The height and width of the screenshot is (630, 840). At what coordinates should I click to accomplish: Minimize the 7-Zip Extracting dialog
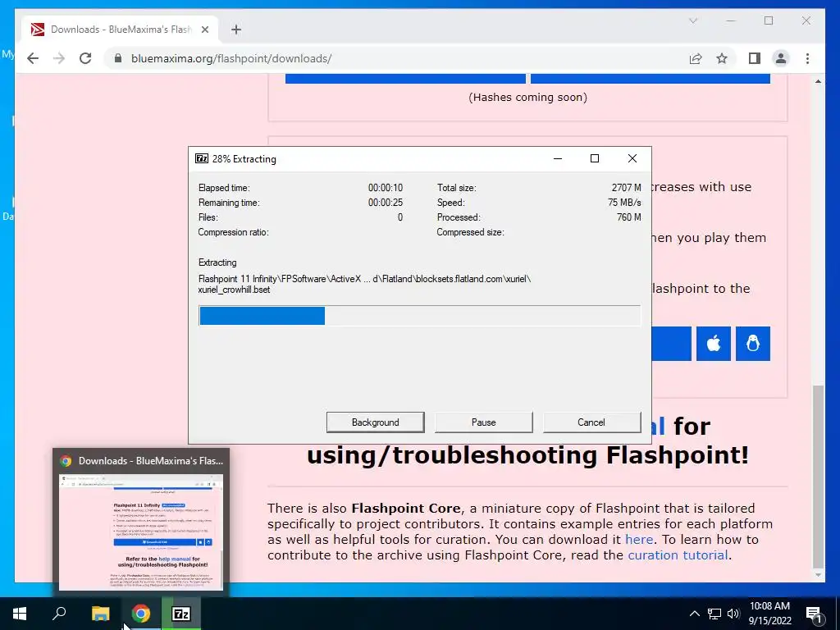click(558, 158)
